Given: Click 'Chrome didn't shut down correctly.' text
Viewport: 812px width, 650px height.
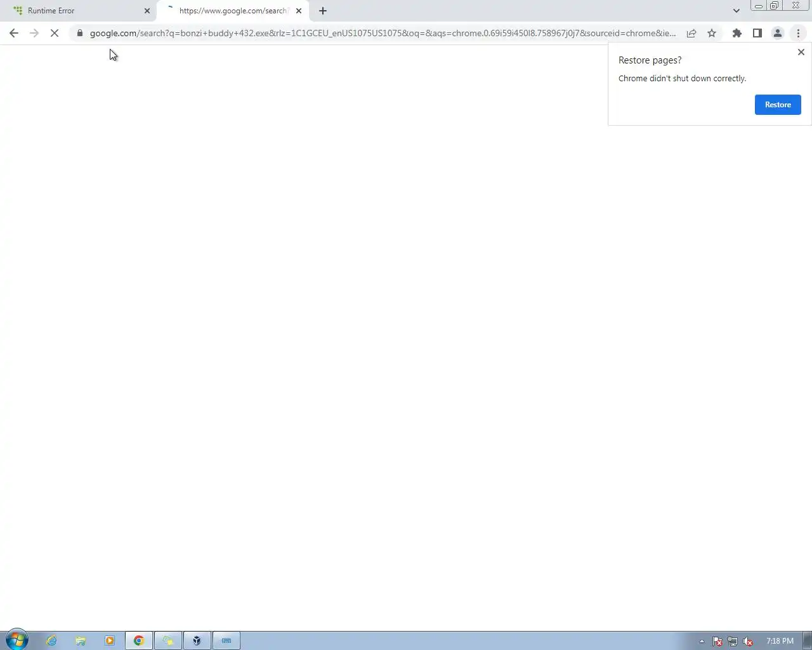Looking at the screenshot, I should [x=682, y=79].
